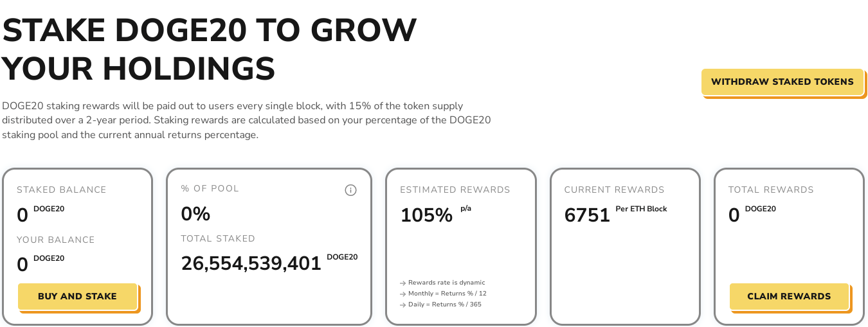The width and height of the screenshot is (868, 327).
Task: Click Withdraw Staked Tokens button
Action: point(782,82)
